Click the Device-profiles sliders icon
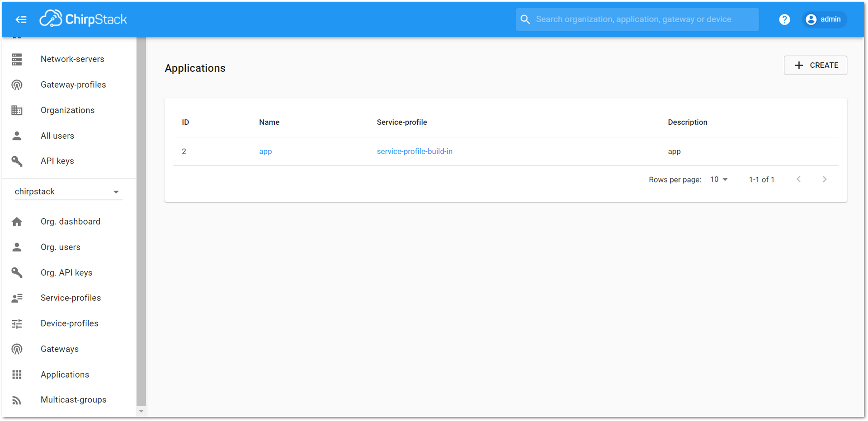Viewport: 868px width, 421px height. coord(17,323)
